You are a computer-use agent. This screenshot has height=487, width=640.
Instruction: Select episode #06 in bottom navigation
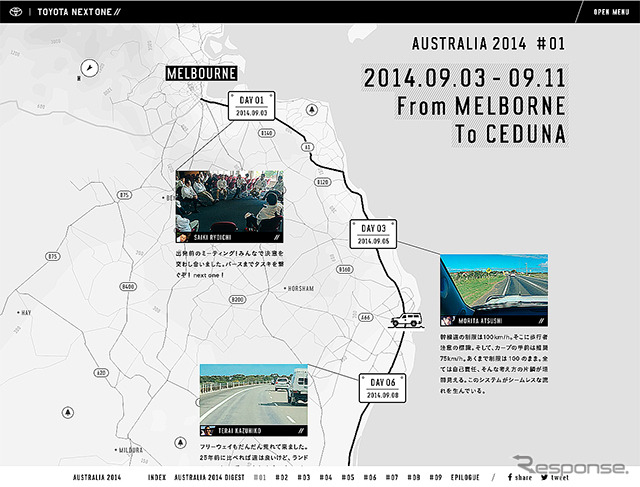[370, 477]
